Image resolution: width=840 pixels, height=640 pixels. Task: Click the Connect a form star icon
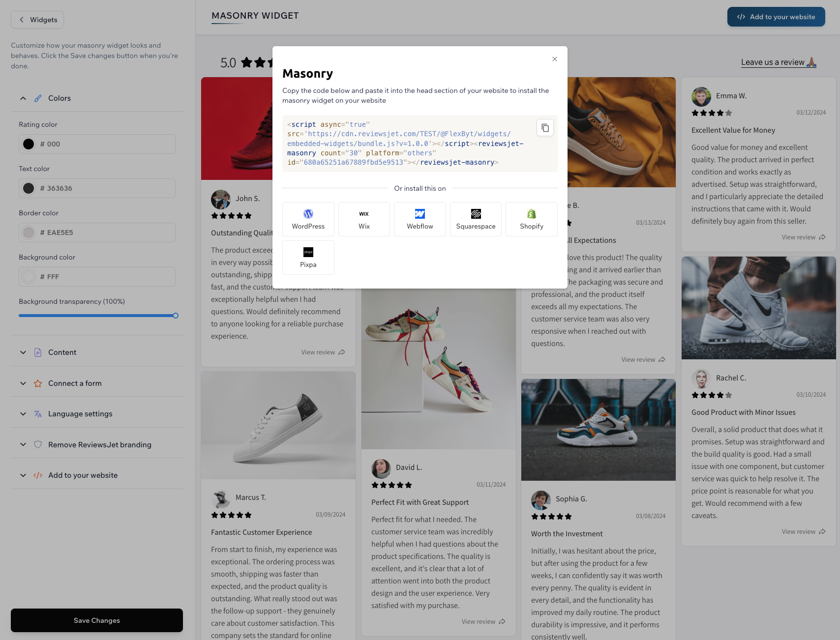[38, 383]
